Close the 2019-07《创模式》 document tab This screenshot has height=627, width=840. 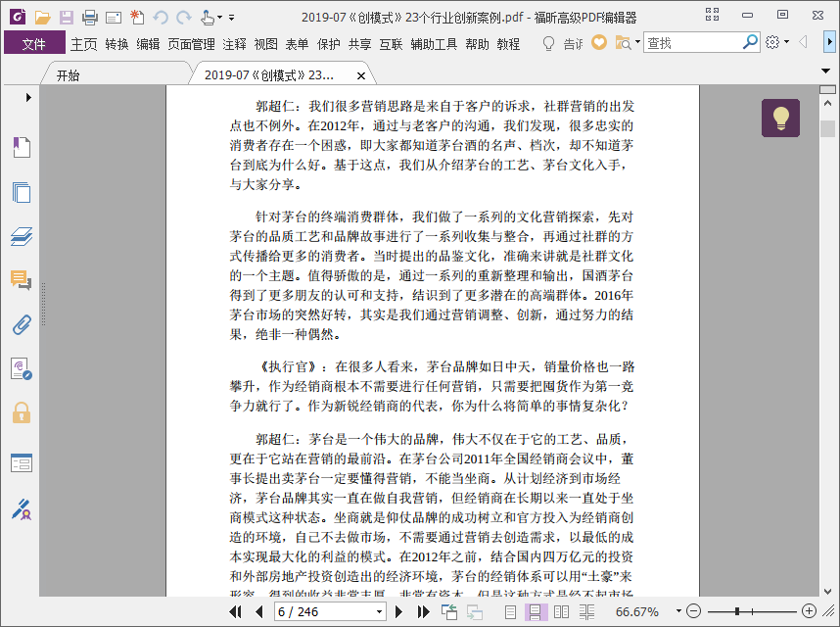tap(361, 75)
